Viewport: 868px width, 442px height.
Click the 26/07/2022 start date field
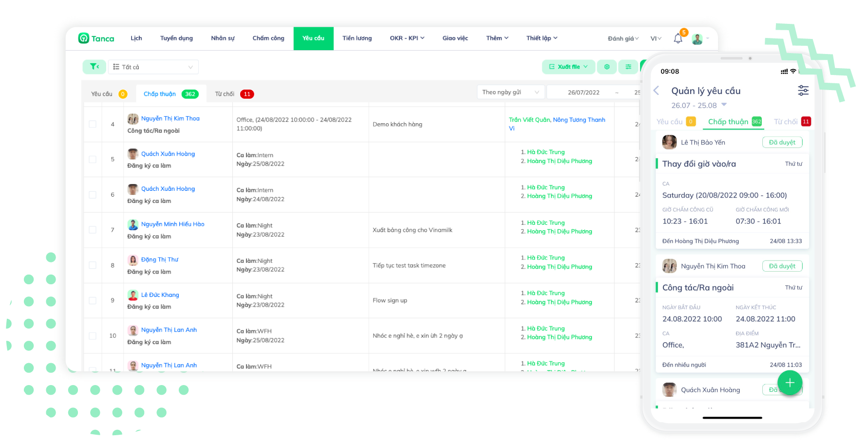tap(583, 92)
